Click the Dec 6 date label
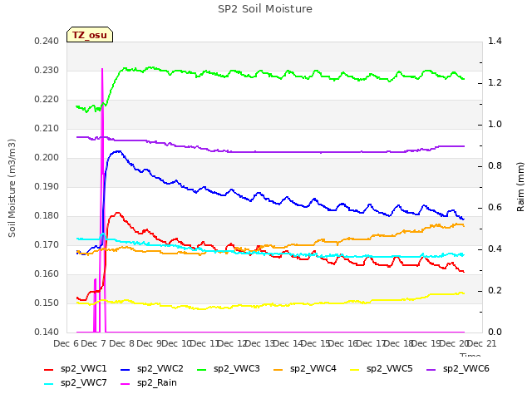Viewport: 532px width, 399px height. (66, 344)
